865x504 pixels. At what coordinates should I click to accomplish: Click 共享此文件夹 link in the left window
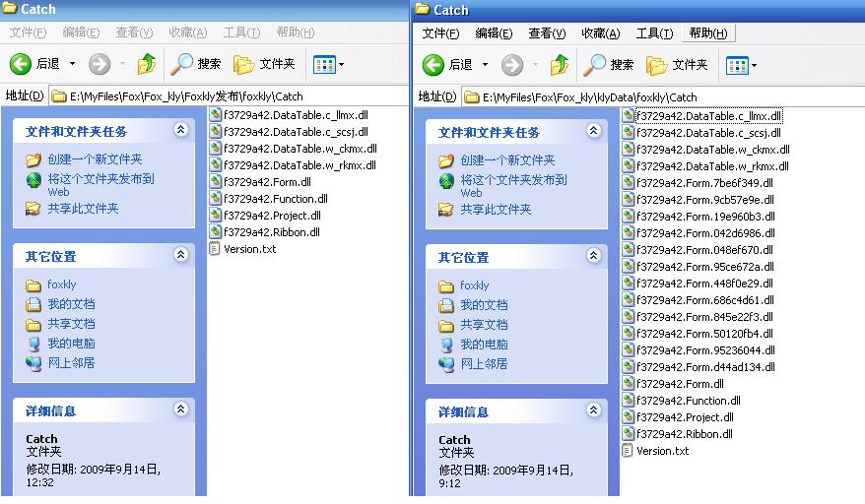pos(83,209)
